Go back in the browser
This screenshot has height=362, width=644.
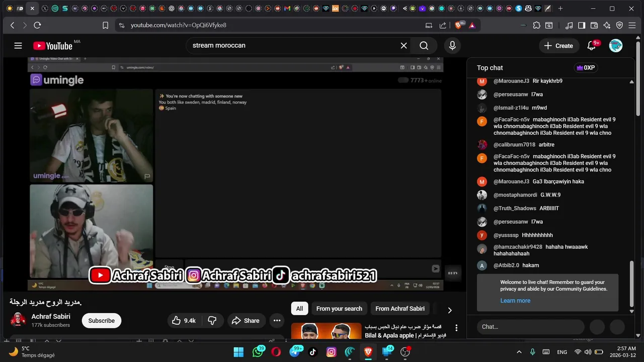13,25
